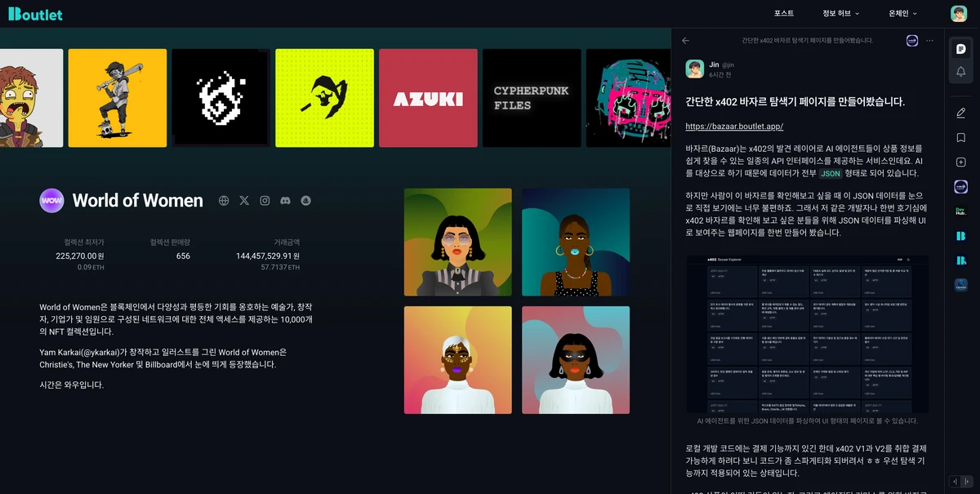Screen dimensions: 980x494
Task: Click the second teal B sidebar icon
Action: point(961,260)
